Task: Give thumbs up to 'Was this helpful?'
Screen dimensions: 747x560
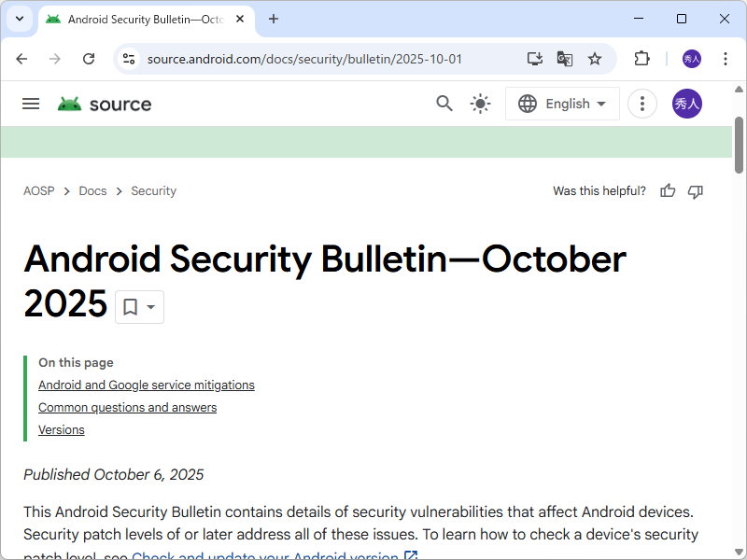Action: 667,190
